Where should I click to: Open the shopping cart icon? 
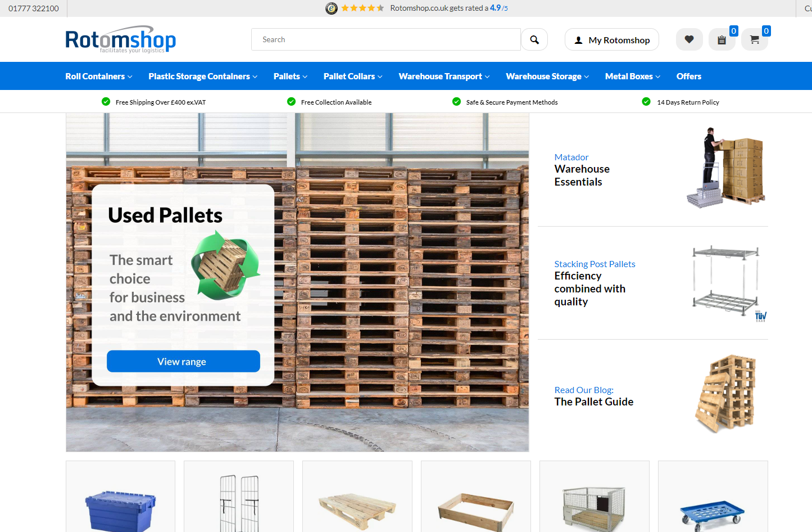point(754,39)
